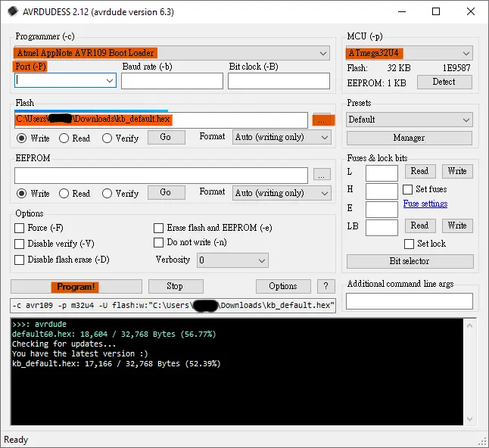489x448 pixels.
Task: Click the H fuse input field
Action: pyautogui.click(x=382, y=191)
